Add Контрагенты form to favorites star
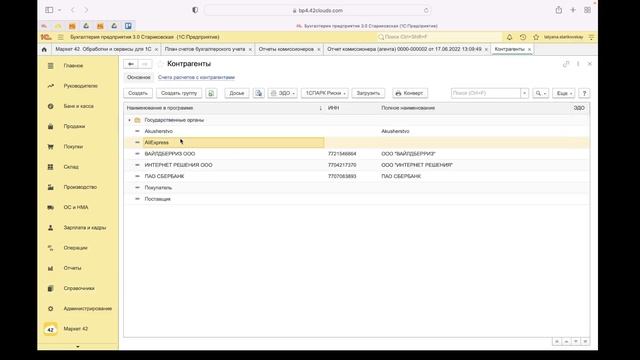This screenshot has width=640, height=360. tap(160, 64)
